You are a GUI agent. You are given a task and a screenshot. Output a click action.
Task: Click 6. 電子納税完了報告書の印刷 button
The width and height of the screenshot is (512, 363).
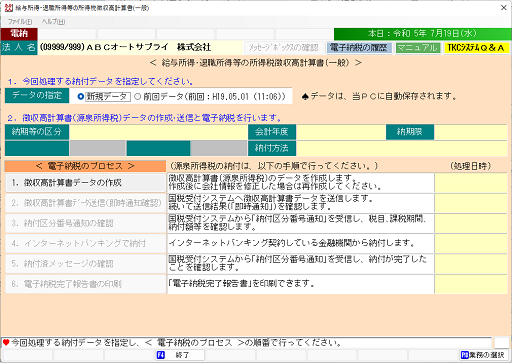click(x=86, y=284)
